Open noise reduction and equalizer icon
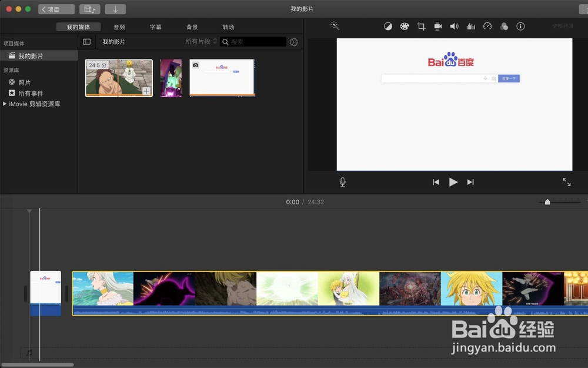Screen dimensions: 588x368 tap(470, 26)
